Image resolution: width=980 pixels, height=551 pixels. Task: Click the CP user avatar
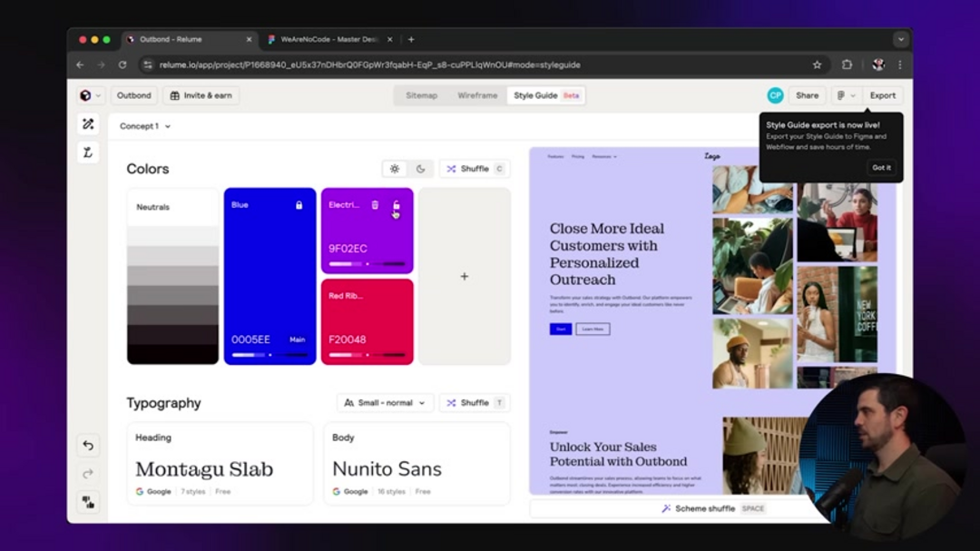(x=775, y=95)
